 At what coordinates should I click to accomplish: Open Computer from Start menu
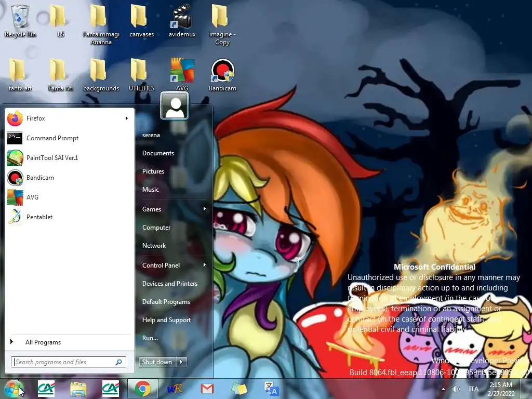coord(156,228)
